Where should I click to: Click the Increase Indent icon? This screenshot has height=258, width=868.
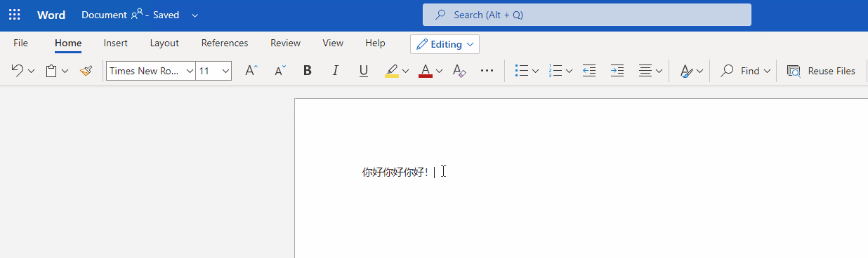pyautogui.click(x=617, y=71)
